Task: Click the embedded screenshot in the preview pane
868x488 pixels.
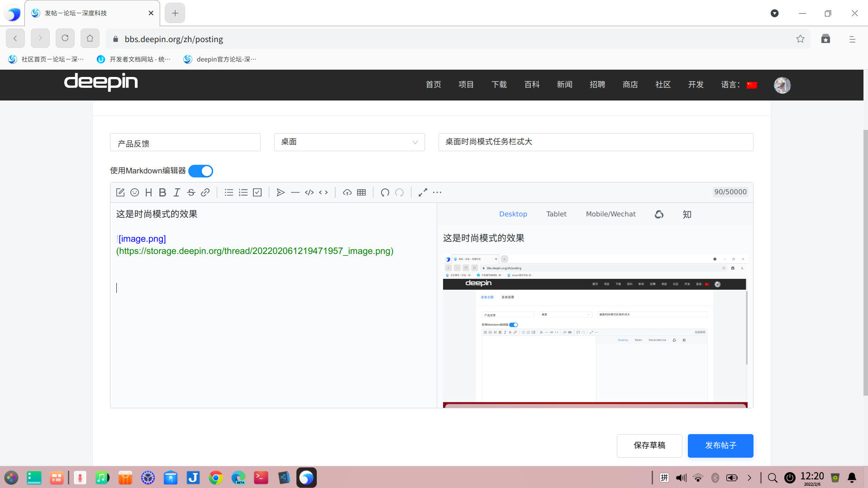Action: [x=595, y=331]
